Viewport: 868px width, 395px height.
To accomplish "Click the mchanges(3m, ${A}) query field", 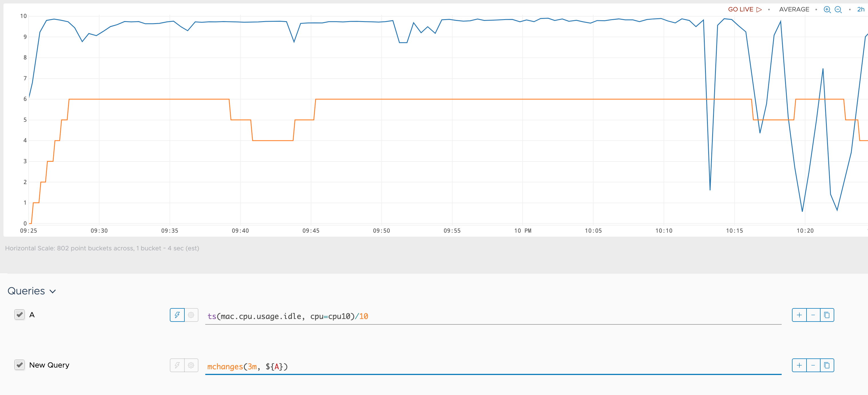I will point(493,367).
